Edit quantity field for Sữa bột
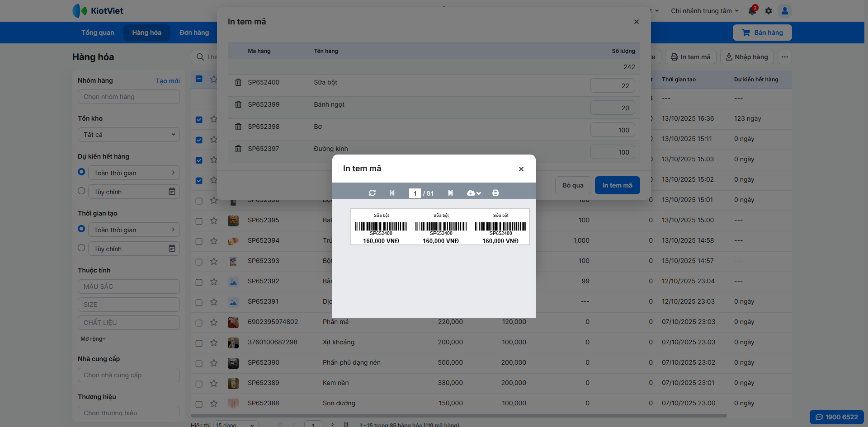The width and height of the screenshot is (868, 427). (613, 86)
